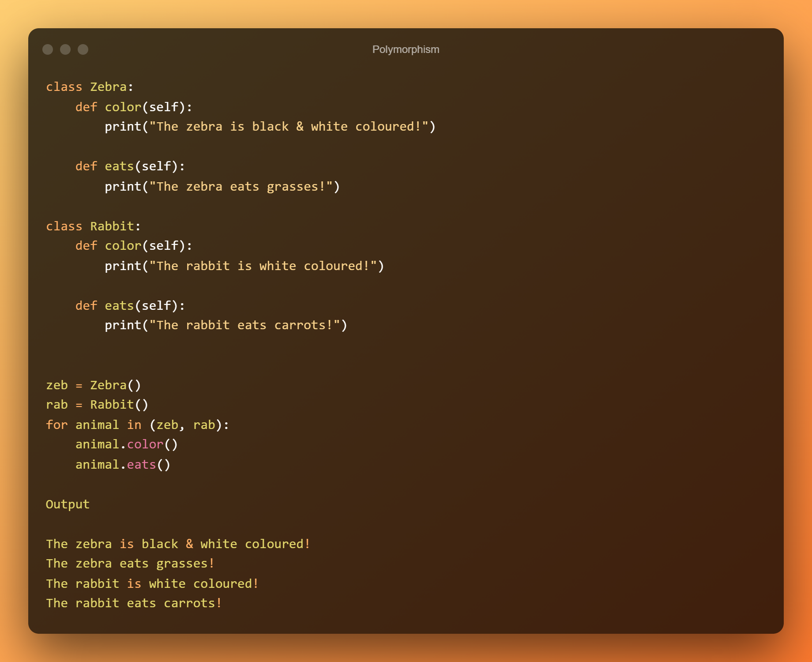Select output line "The zebra eats grasses!"
This screenshot has width=812, height=662.
point(130,564)
